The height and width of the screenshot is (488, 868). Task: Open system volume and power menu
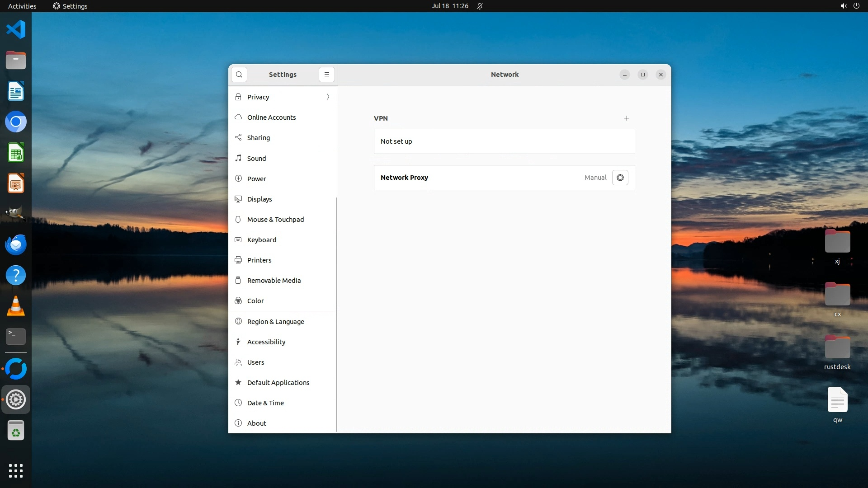pyautogui.click(x=849, y=6)
